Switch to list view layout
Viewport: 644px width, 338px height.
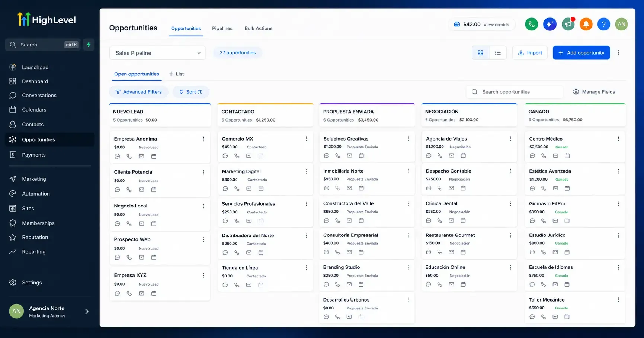coord(498,53)
